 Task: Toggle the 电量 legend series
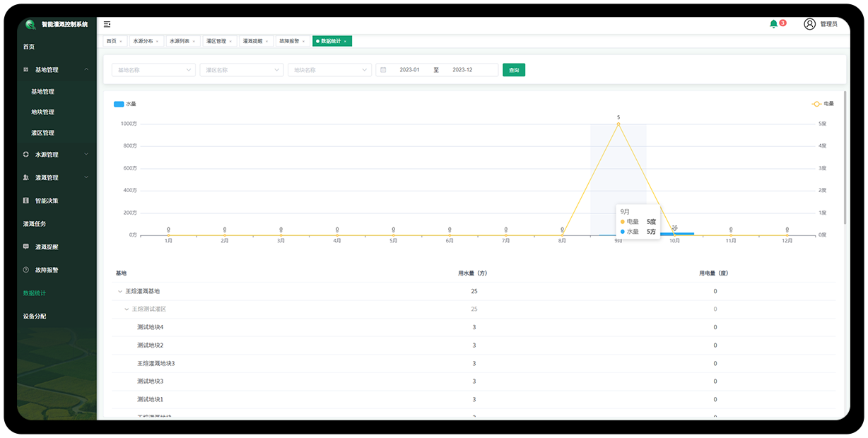[x=816, y=104]
